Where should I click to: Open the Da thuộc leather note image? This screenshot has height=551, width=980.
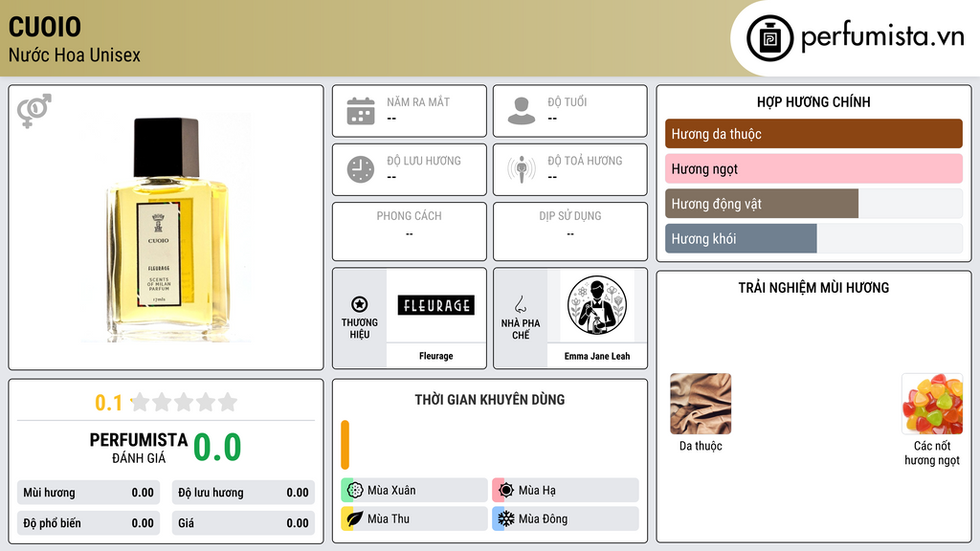coord(701,404)
